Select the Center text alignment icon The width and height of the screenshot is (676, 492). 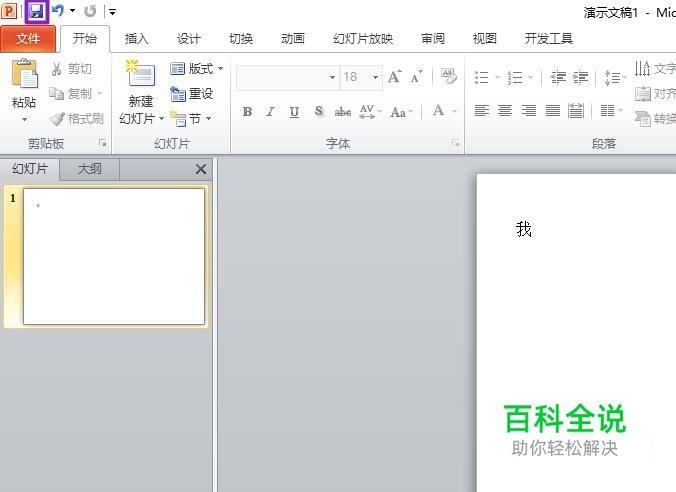click(x=505, y=111)
